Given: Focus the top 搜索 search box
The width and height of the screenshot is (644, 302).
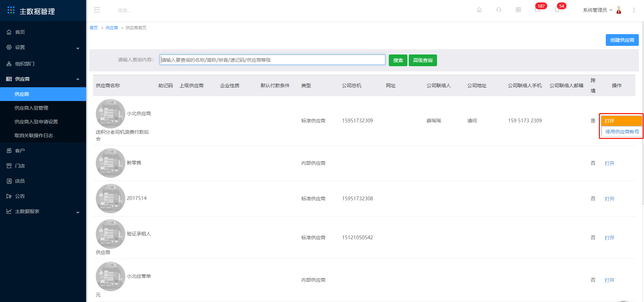Looking at the screenshot, I should (x=124, y=10).
